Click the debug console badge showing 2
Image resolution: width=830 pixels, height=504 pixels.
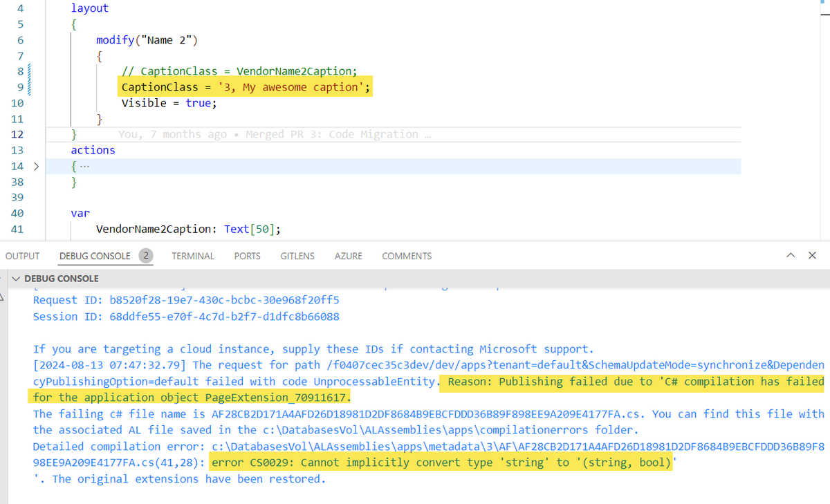pos(146,256)
